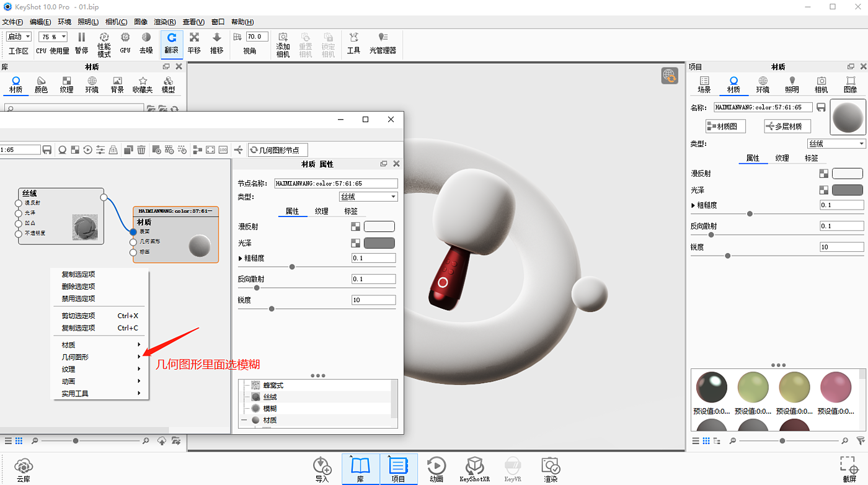Click the Material Graph (材质图) button
The width and height of the screenshot is (868, 485).
(x=725, y=127)
